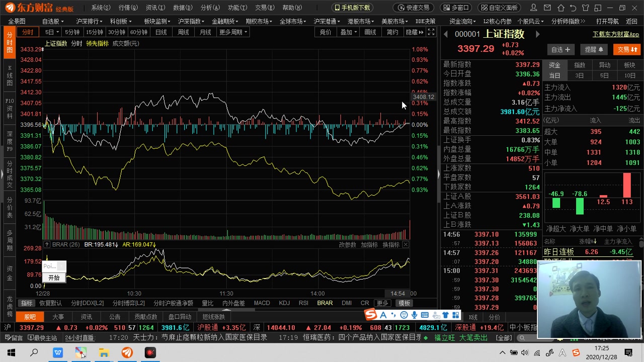Open the 行情(Q) menu
644x362 pixels.
128,8
